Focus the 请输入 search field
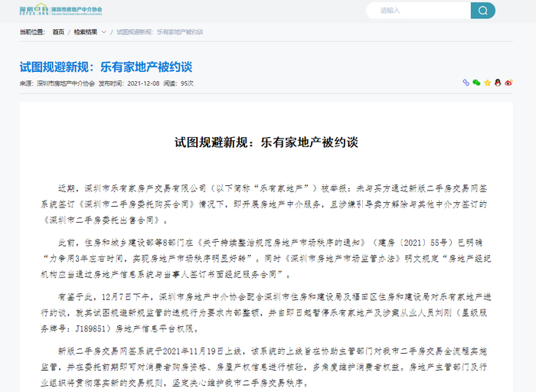Viewport: 536px width, 392px height. coord(418,11)
